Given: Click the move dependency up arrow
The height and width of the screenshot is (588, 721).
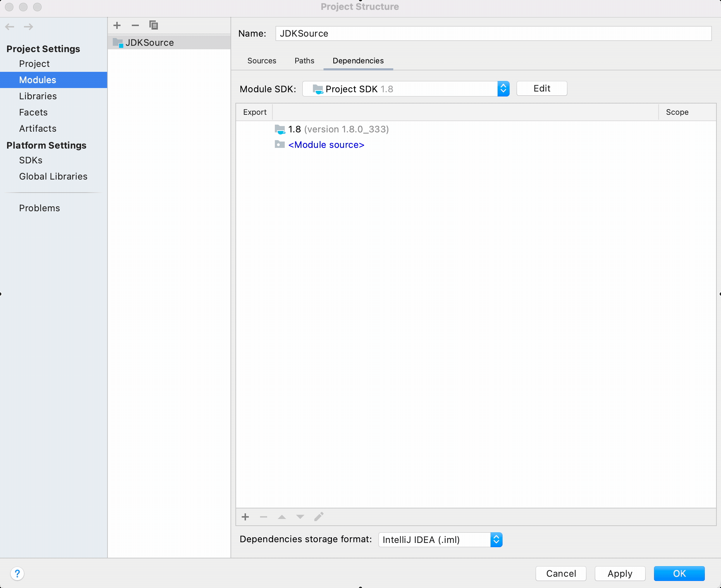Looking at the screenshot, I should (282, 517).
